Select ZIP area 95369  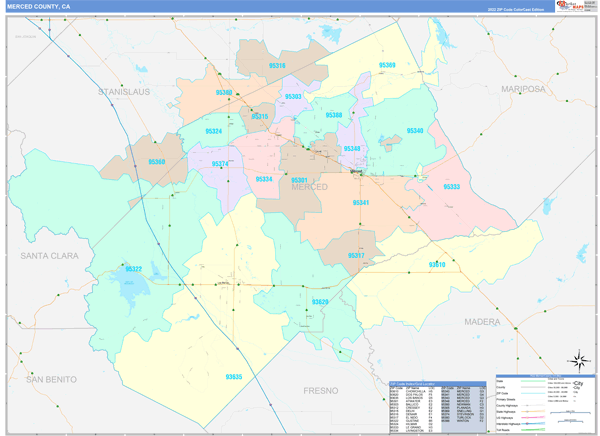pos(387,65)
